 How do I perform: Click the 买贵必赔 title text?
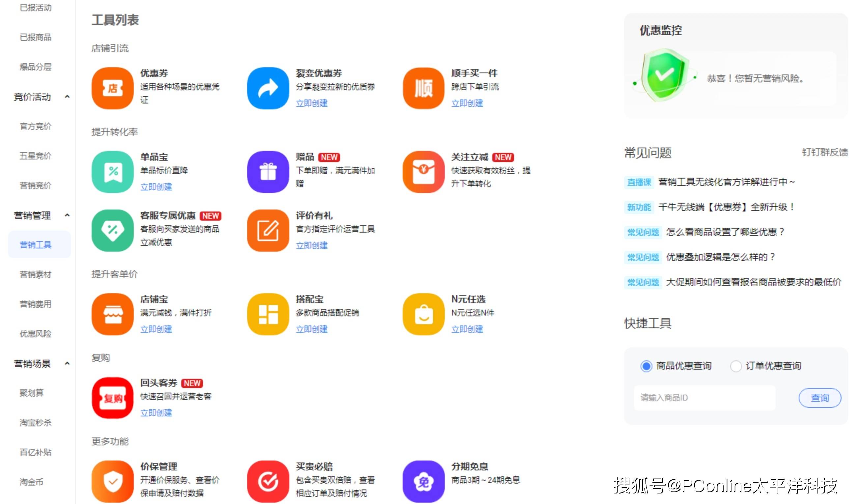click(x=314, y=466)
